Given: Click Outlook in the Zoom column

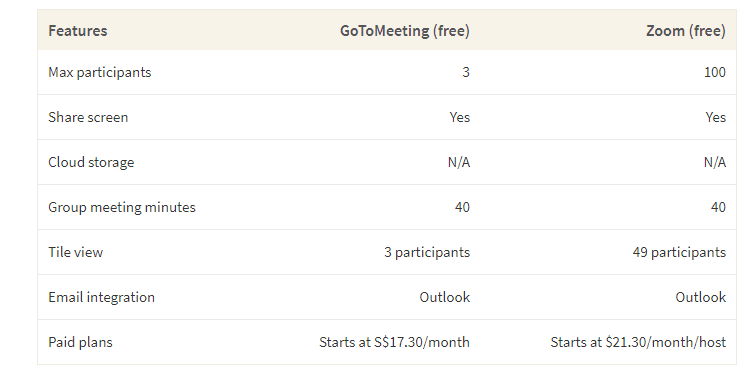Looking at the screenshot, I should (x=701, y=297).
